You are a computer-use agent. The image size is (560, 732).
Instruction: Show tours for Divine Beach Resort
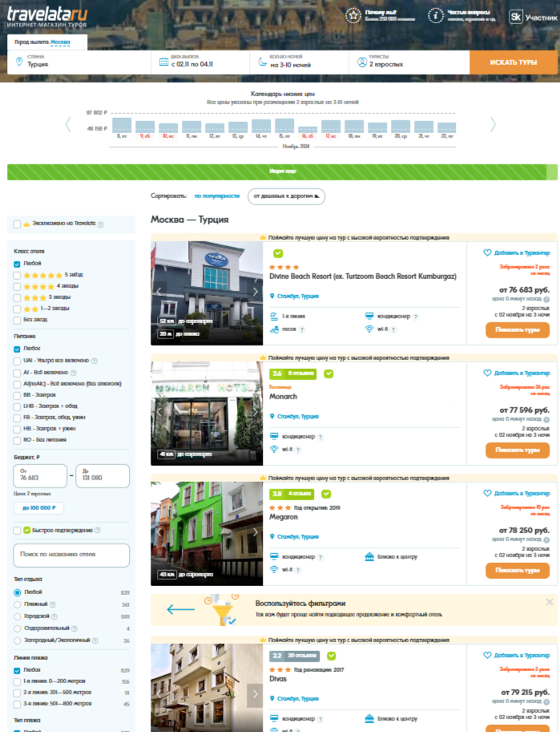click(517, 330)
